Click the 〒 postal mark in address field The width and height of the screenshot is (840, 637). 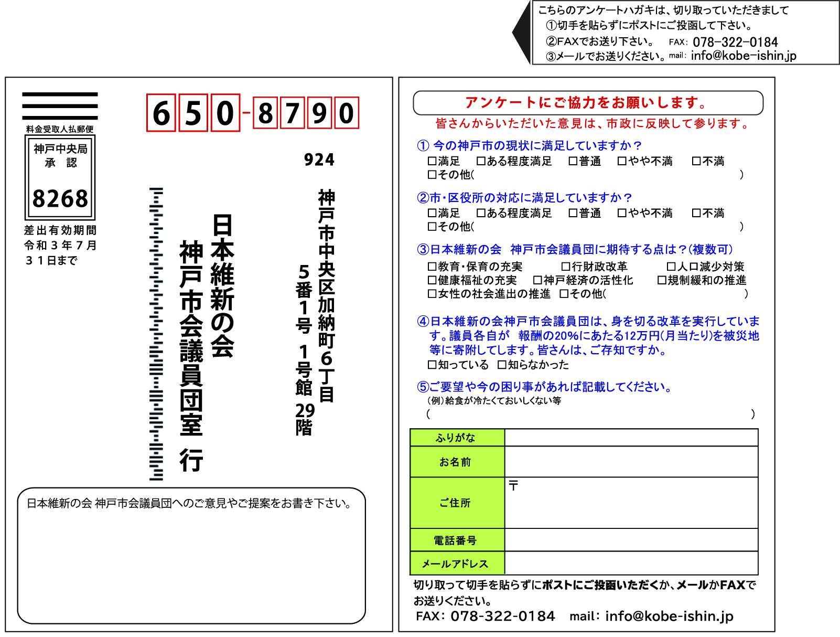[x=513, y=485]
